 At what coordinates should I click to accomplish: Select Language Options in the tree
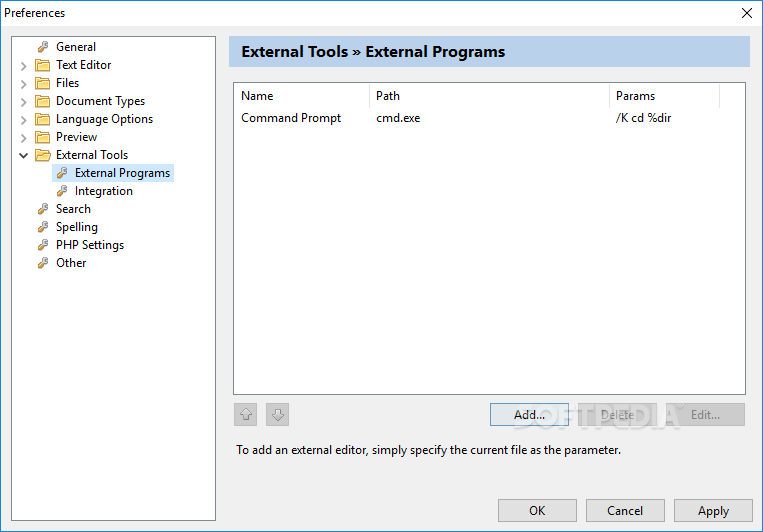104,119
